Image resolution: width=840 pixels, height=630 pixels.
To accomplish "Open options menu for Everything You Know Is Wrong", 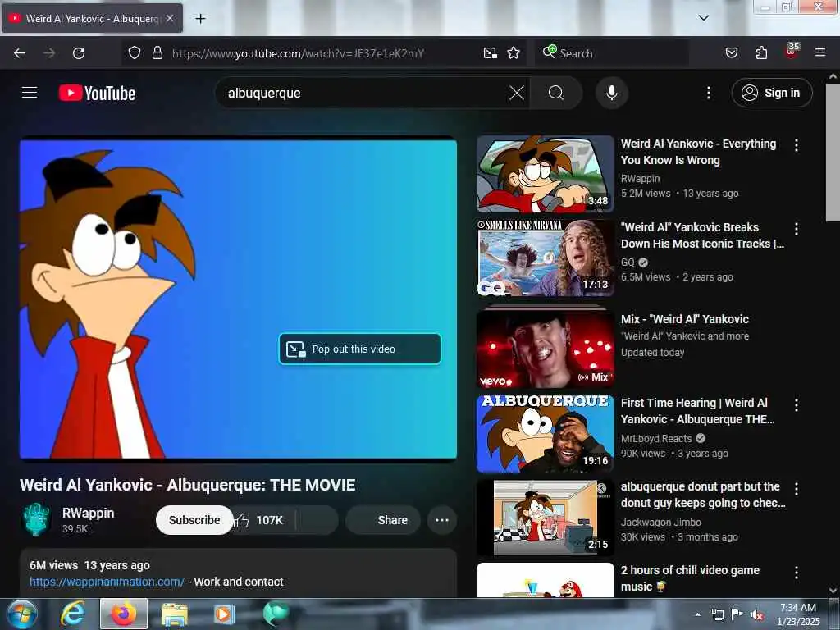I will [x=797, y=145].
